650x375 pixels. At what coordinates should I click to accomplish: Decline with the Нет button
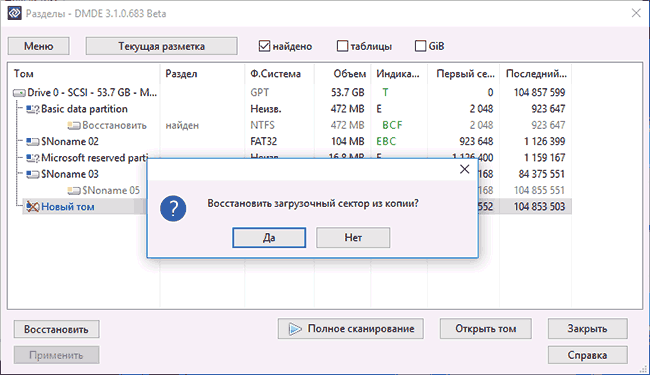click(x=353, y=237)
